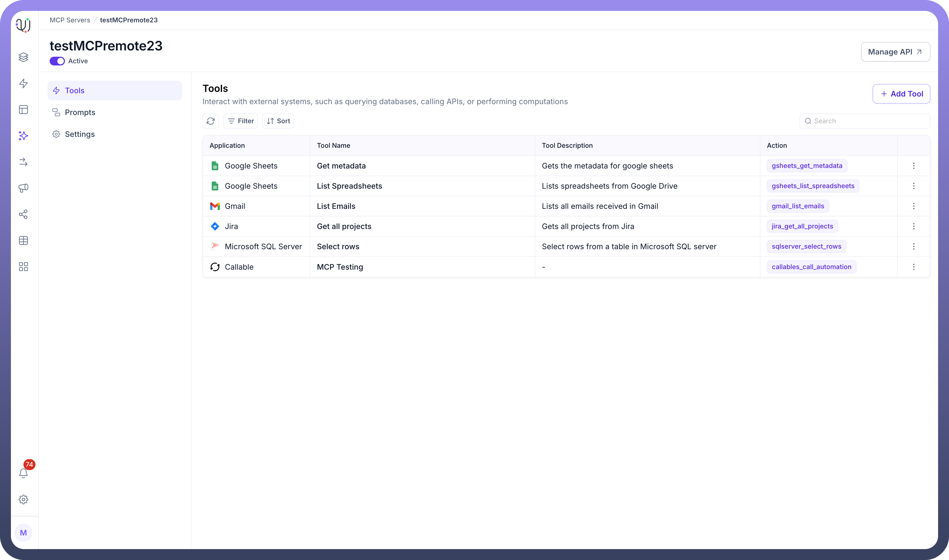Go to MCP Servers breadcrumb
The image size is (949, 560).
point(70,20)
